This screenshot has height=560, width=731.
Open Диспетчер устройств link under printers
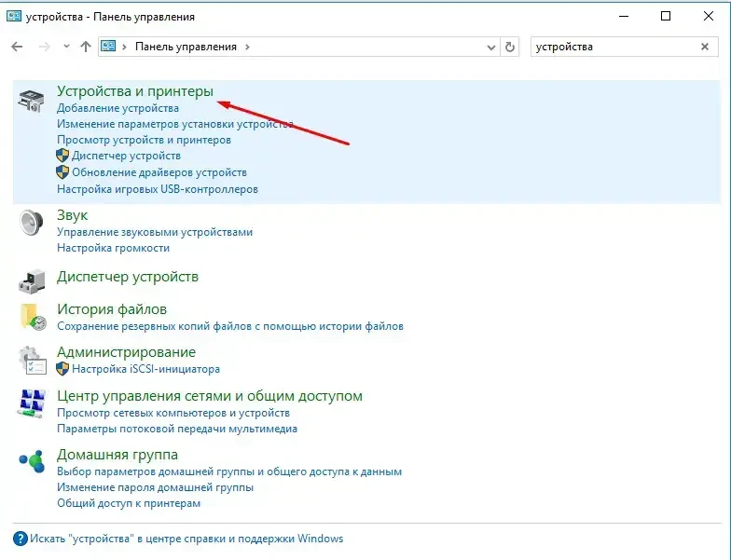[x=127, y=156]
